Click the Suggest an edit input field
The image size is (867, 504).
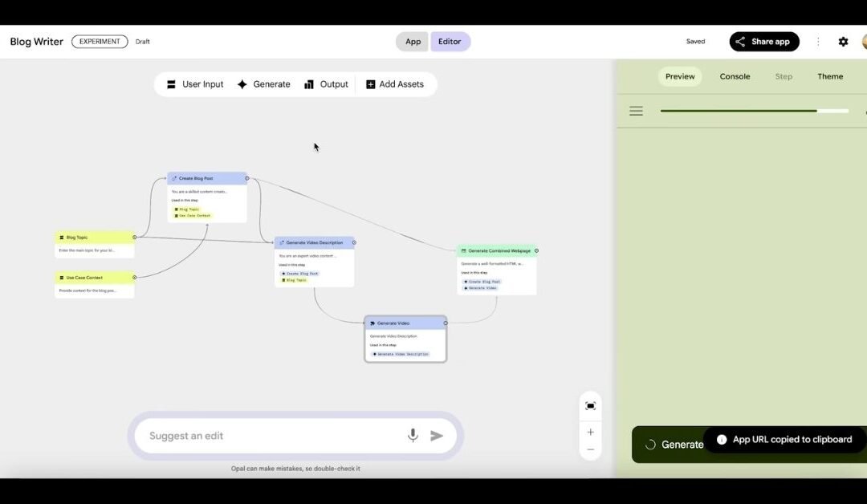click(265, 435)
